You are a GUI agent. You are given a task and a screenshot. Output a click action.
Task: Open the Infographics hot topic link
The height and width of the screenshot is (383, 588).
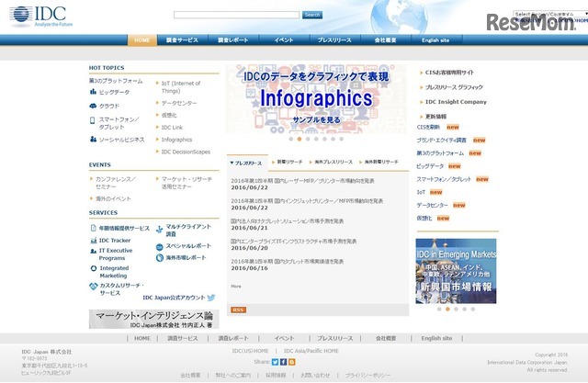(x=176, y=140)
